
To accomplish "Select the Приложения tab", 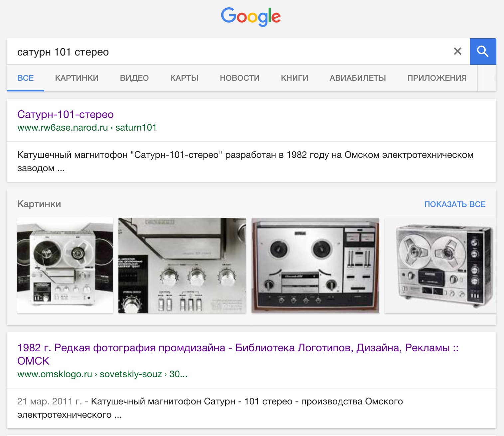I will pos(436,78).
